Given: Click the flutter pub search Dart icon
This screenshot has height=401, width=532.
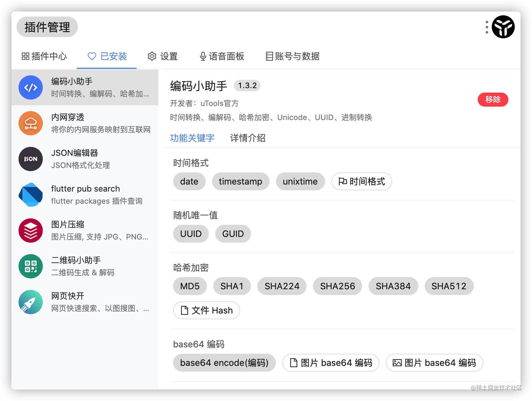Looking at the screenshot, I should coord(31,195).
